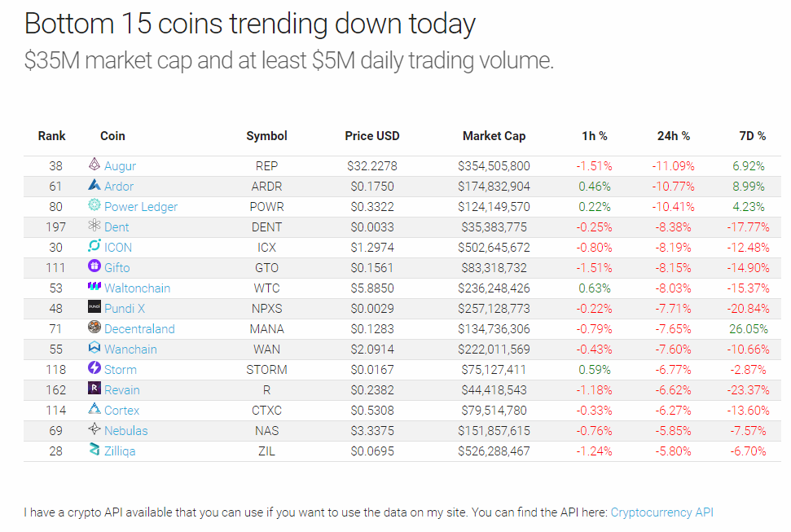
Task: Click the Zilliqa teal logo icon
Action: pyautogui.click(x=94, y=451)
